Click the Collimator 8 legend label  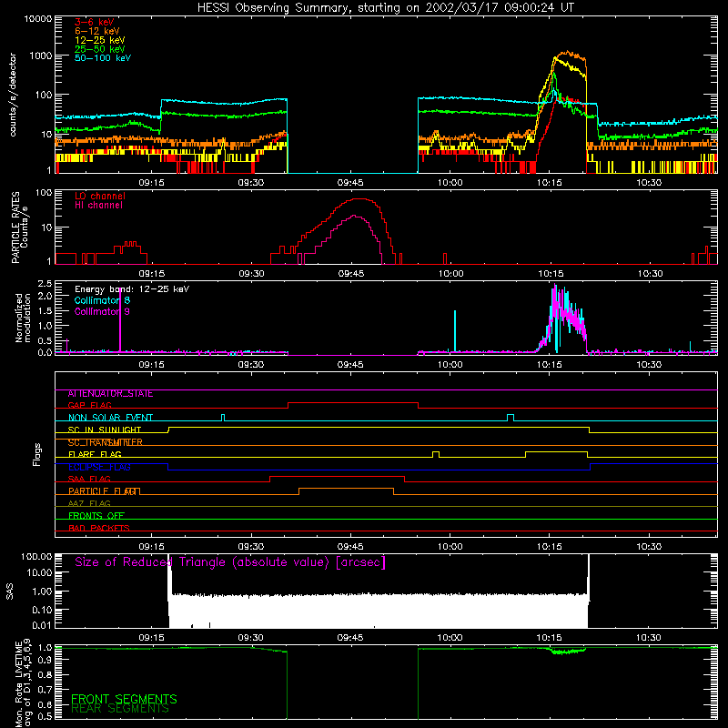coord(102,300)
